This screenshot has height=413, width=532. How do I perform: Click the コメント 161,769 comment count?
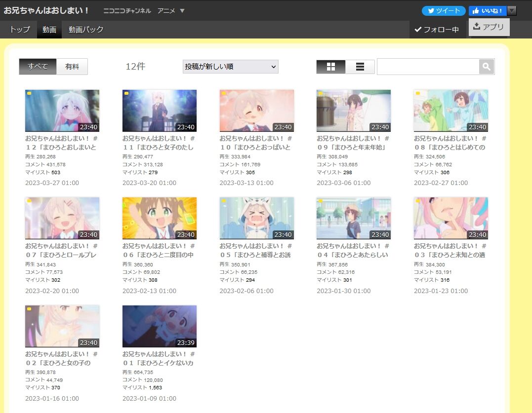tap(240, 165)
